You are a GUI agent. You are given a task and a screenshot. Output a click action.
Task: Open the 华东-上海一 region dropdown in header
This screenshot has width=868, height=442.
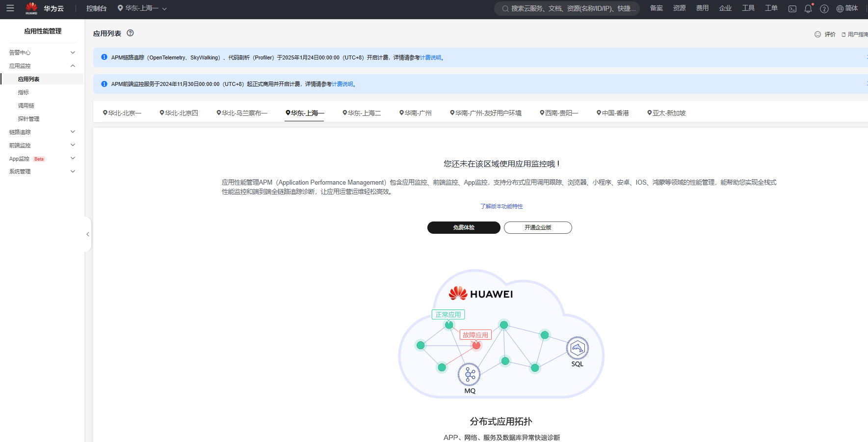142,8
